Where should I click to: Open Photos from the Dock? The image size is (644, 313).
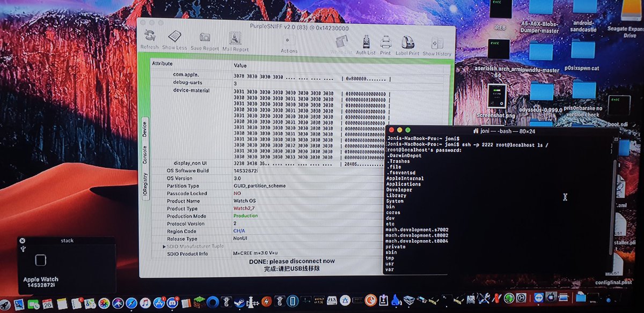tap(104, 303)
